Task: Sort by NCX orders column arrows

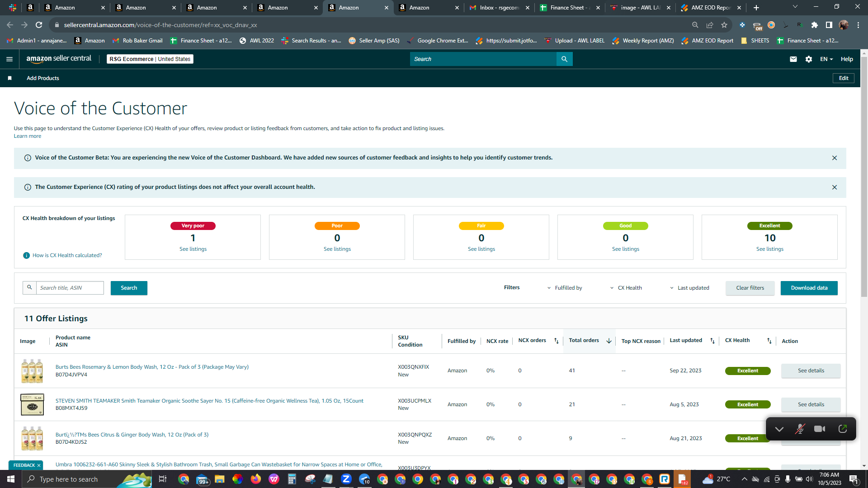Action: [x=557, y=341]
